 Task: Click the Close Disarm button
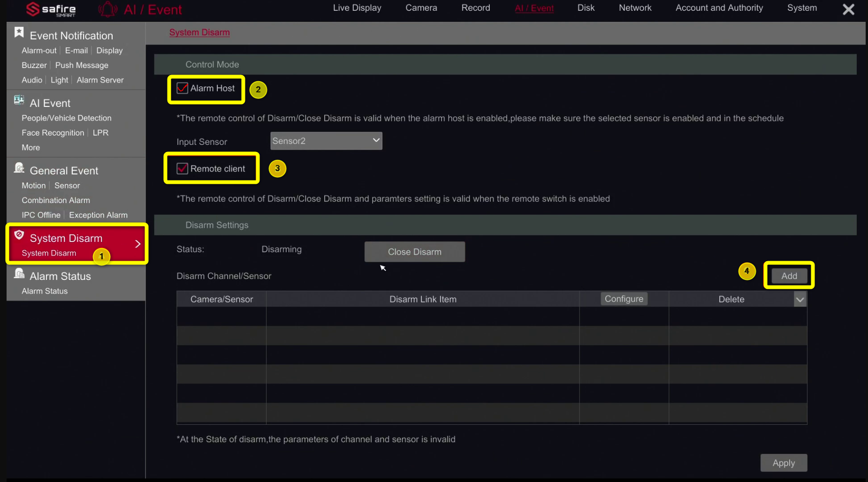click(x=414, y=252)
